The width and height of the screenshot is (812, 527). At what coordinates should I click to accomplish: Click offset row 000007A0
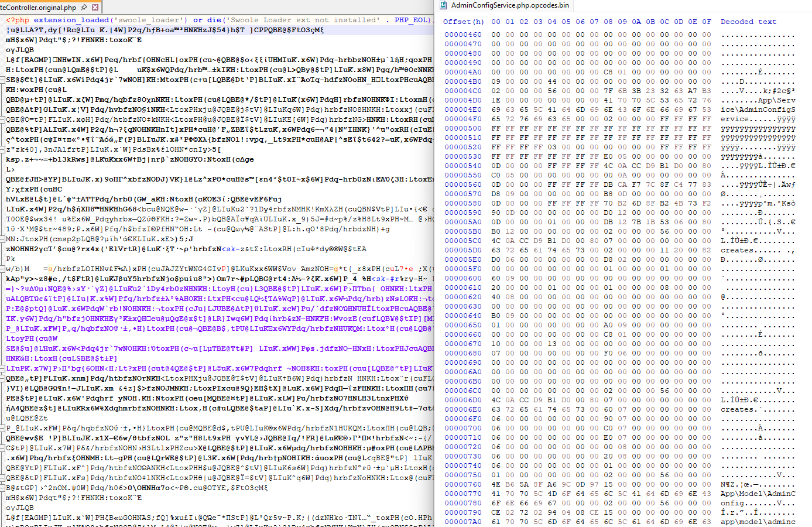(463, 522)
